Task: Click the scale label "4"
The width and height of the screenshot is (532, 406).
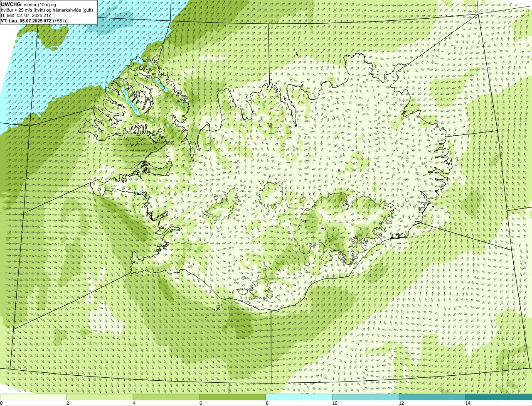Action: point(134,403)
